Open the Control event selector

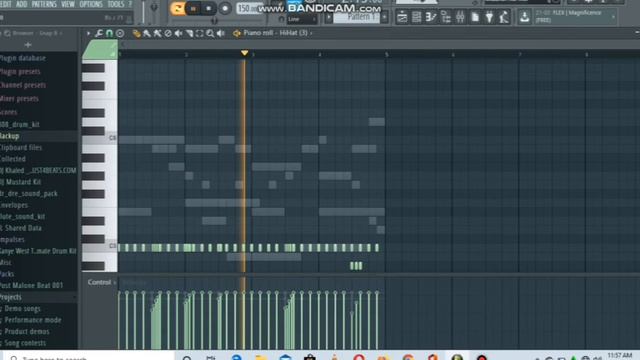pyautogui.click(x=101, y=282)
